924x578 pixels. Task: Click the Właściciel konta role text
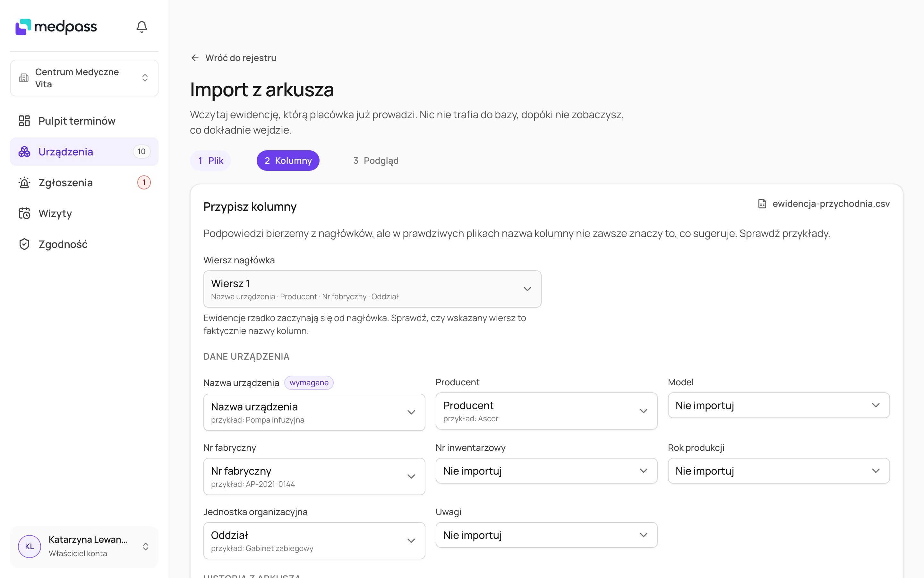(78, 554)
